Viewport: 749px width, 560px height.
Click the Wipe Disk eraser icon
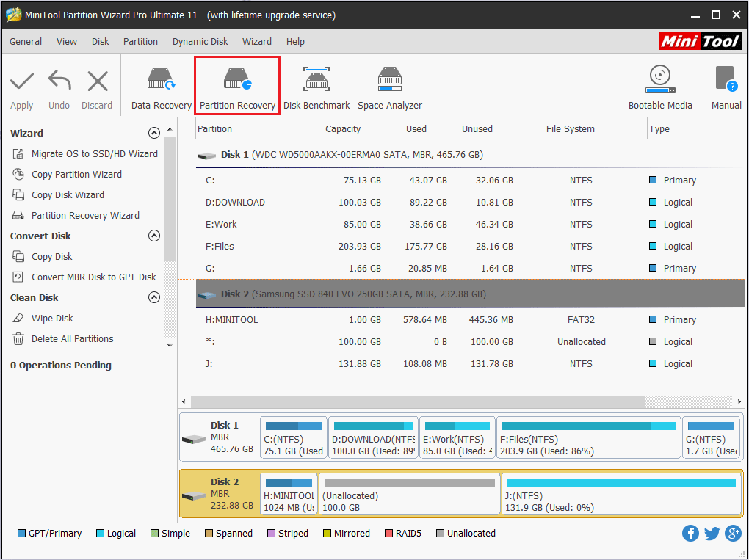tap(18, 318)
